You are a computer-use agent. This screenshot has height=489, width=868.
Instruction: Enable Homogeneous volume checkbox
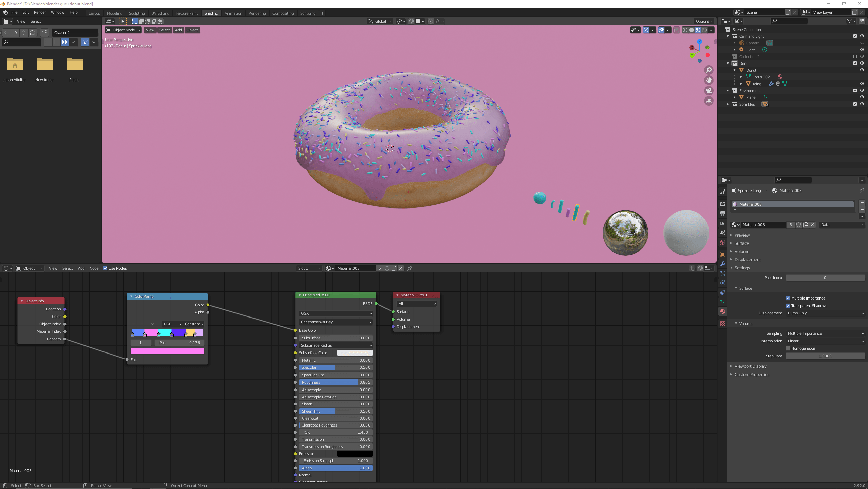point(788,348)
